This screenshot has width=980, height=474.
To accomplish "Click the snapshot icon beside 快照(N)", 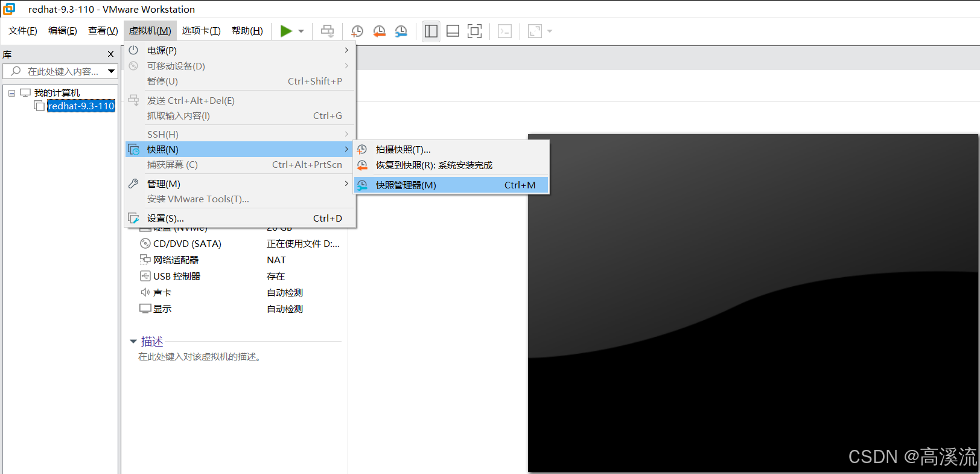I will [133, 149].
